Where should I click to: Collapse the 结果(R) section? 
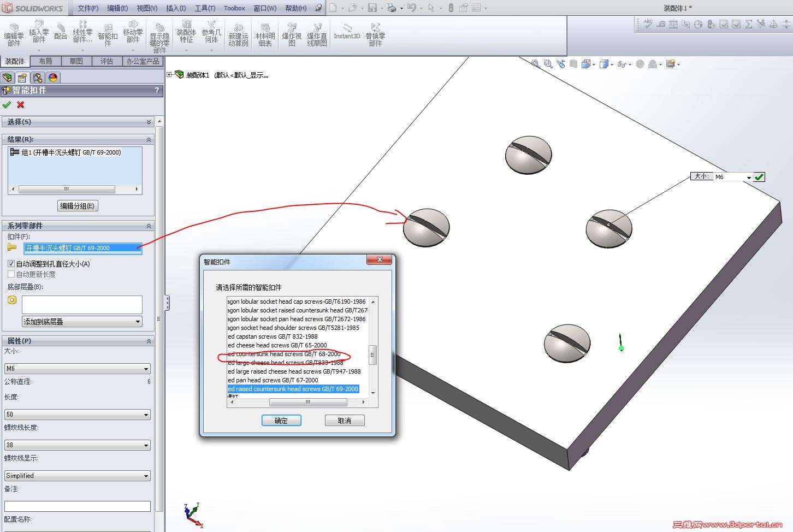click(x=149, y=140)
